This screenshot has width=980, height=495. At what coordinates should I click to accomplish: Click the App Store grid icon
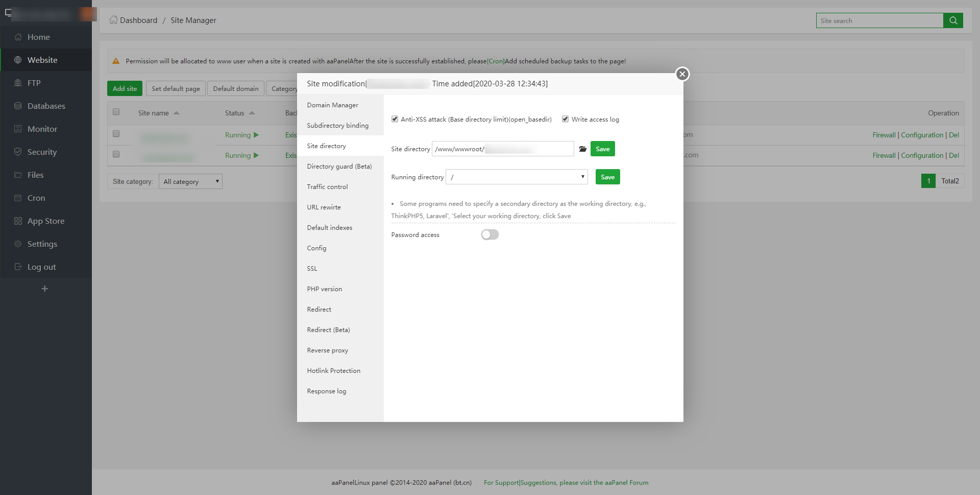(x=18, y=221)
